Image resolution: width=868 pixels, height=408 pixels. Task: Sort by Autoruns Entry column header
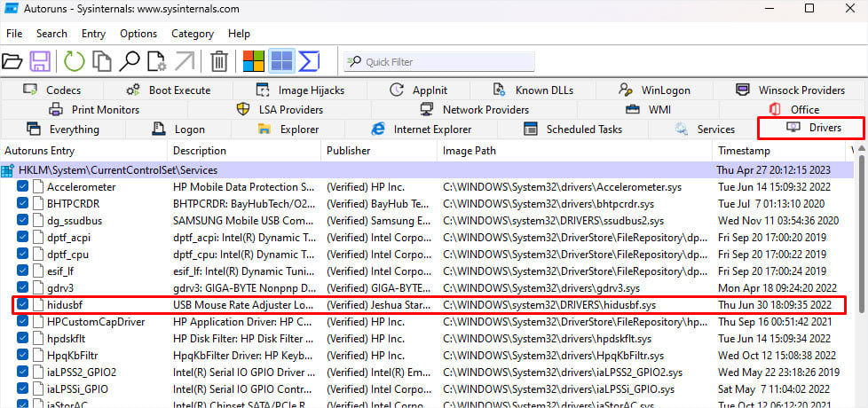tap(84, 151)
